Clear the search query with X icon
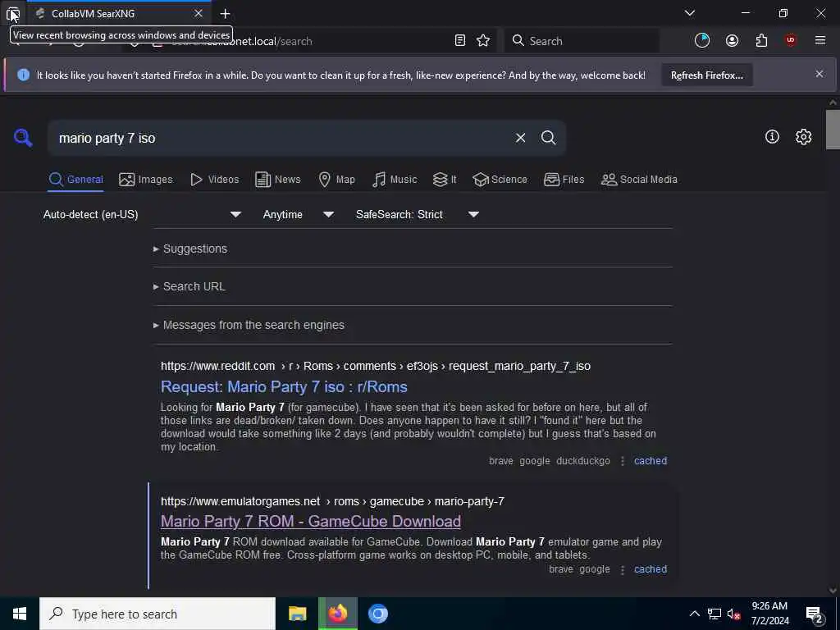The height and width of the screenshot is (630, 840). tap(520, 138)
